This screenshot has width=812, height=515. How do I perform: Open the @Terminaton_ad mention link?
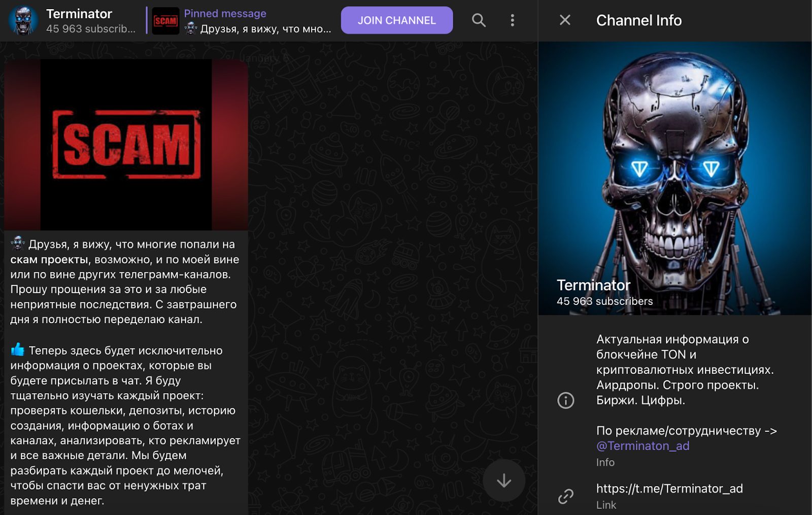point(643,446)
